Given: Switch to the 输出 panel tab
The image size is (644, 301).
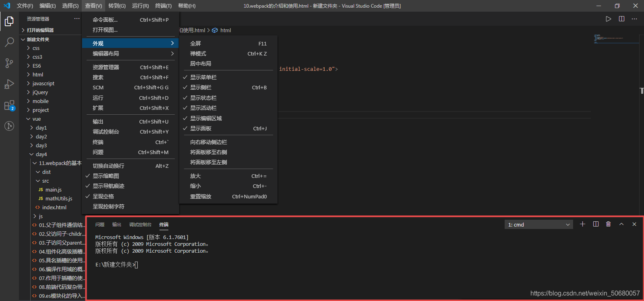Looking at the screenshot, I should tap(117, 225).
